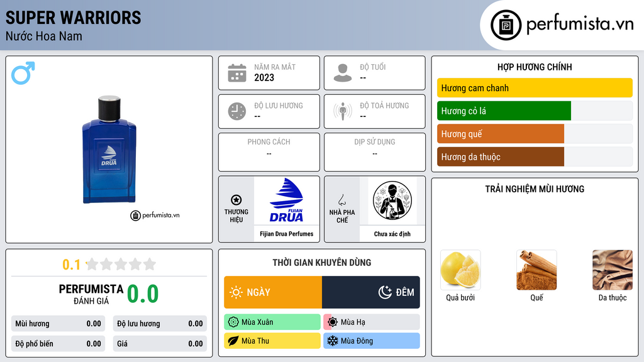Viewport: 644px width, 362px height.
Task: Select the Mùa Thu season chip
Action: (x=272, y=341)
